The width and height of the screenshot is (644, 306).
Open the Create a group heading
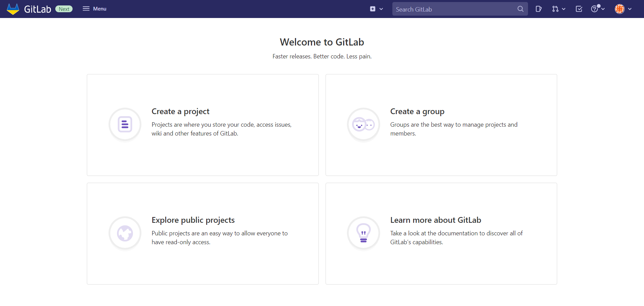417,111
